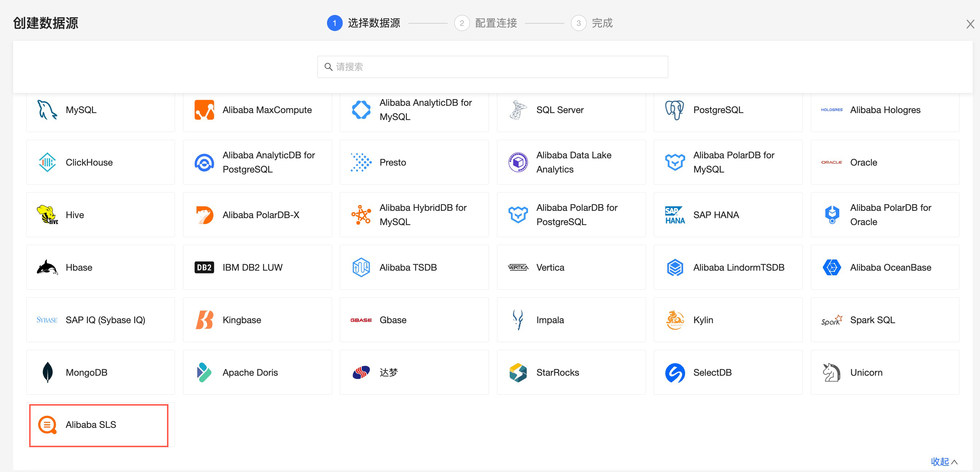Viewport: 980px width, 472px height.
Task: Choose the Impala label
Action: coord(550,320)
